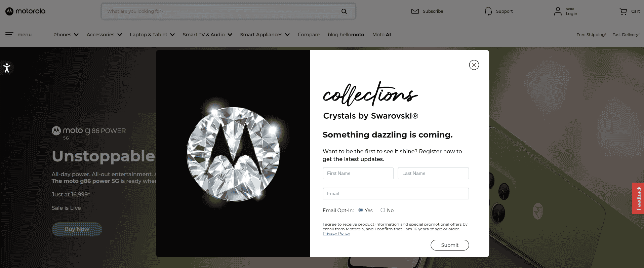The image size is (644, 268).
Task: Expand the Accessories dropdown menu
Action: [x=104, y=35]
